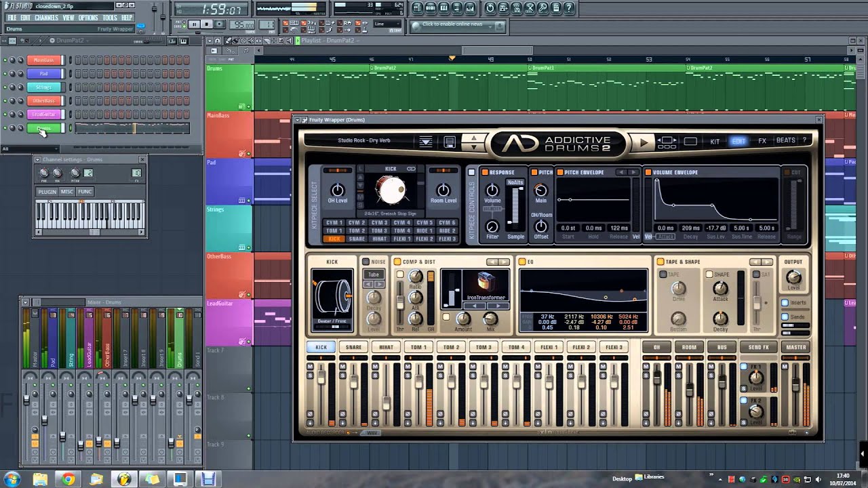
Task: Click the kick link chain icon
Action: pos(411,169)
